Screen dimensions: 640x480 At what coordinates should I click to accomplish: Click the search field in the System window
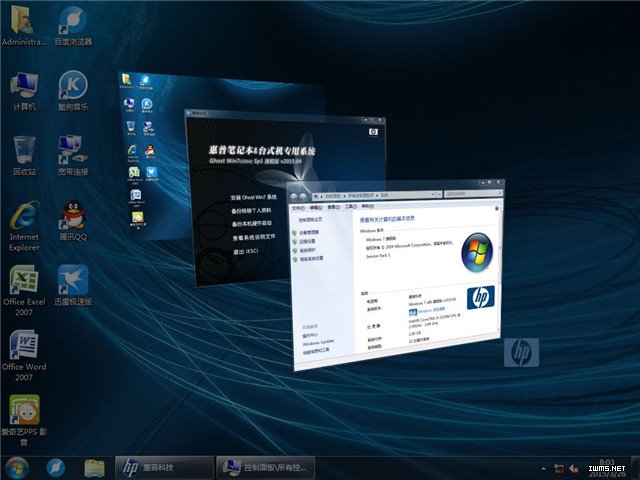[473, 193]
